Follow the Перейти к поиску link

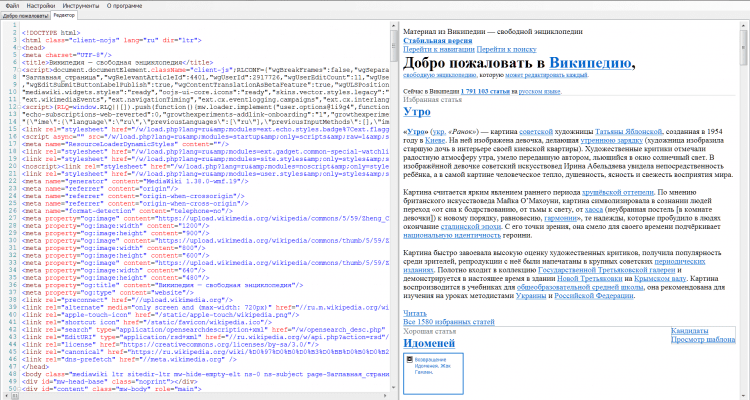point(507,49)
